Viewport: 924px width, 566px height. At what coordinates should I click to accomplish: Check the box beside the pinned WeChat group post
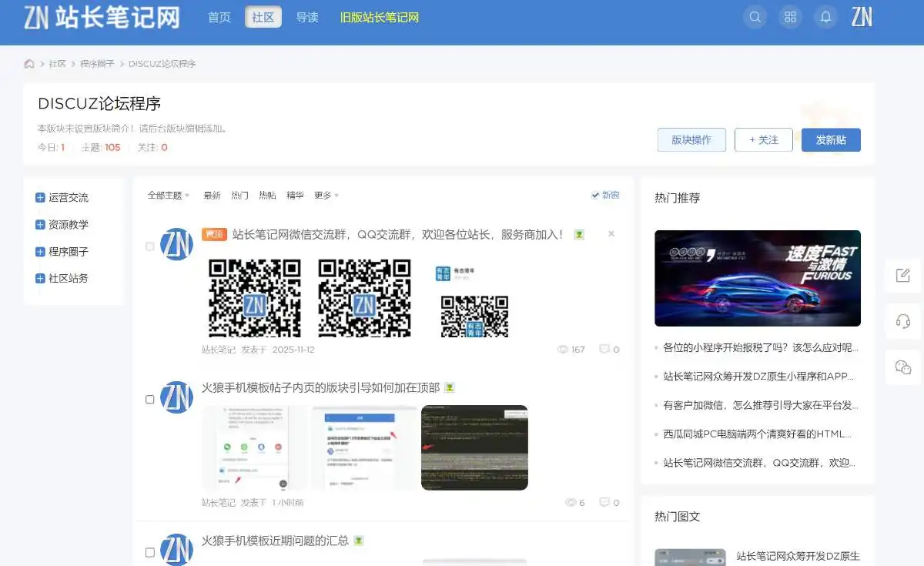(150, 246)
